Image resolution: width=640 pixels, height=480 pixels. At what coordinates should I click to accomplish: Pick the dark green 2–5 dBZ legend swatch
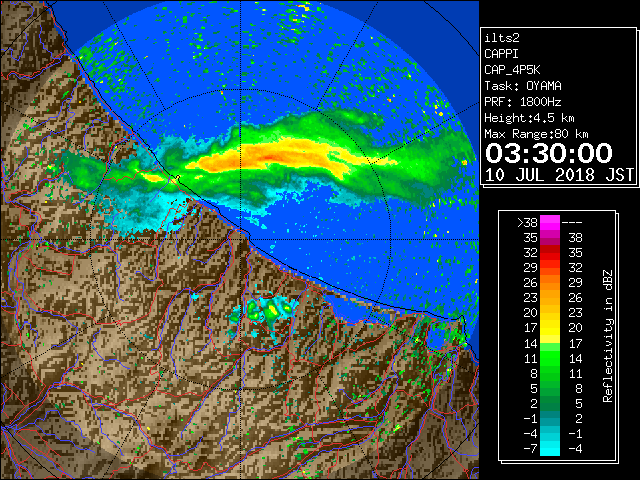(x=550, y=403)
